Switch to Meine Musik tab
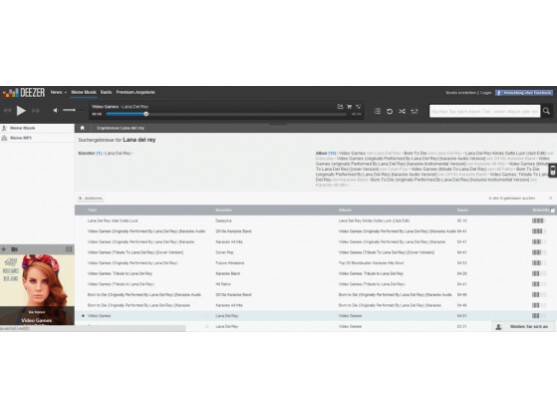This screenshot has width=557, height=418. 83,92
